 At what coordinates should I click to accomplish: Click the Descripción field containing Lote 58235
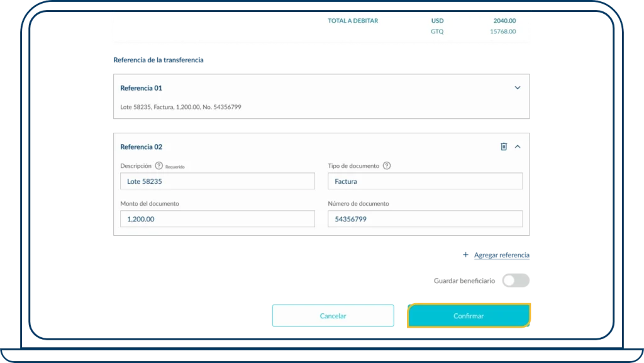point(217,181)
